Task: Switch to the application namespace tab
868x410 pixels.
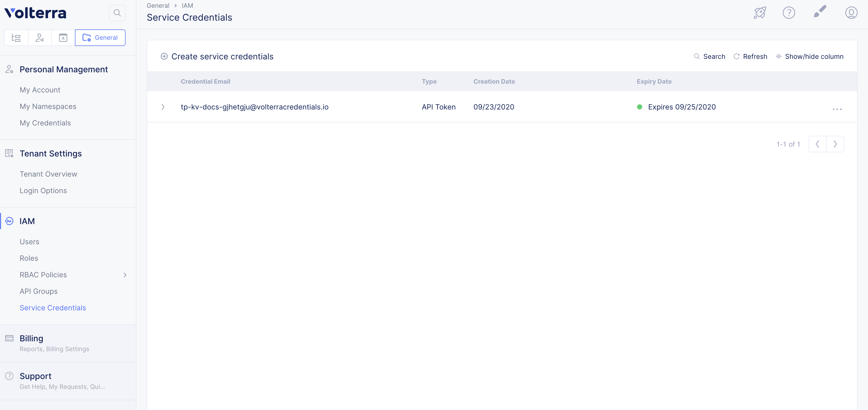Action: (x=63, y=38)
